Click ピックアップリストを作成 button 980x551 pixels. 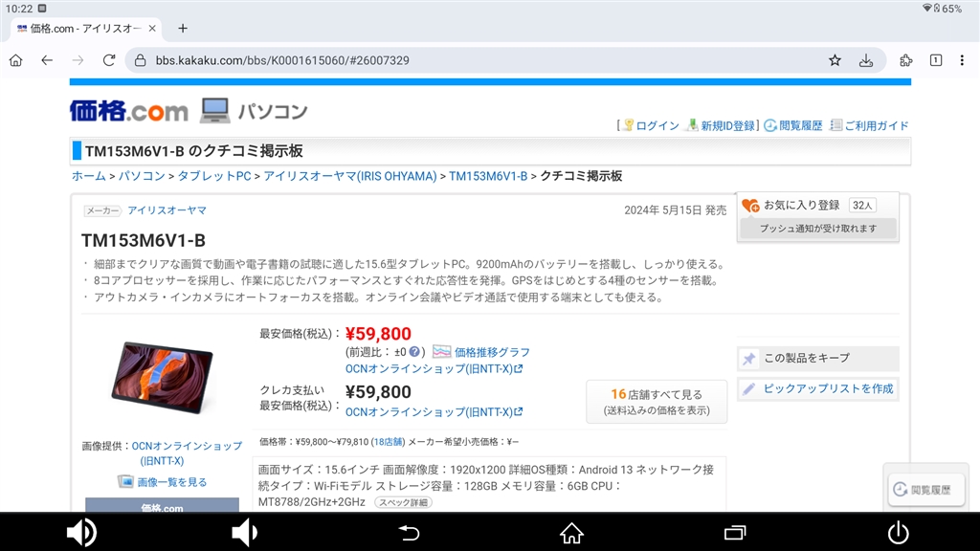click(818, 388)
